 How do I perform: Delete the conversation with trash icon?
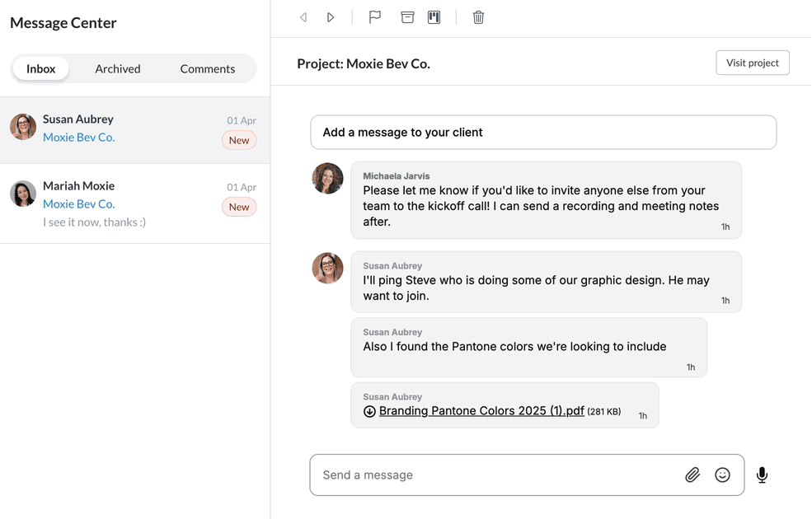(478, 17)
